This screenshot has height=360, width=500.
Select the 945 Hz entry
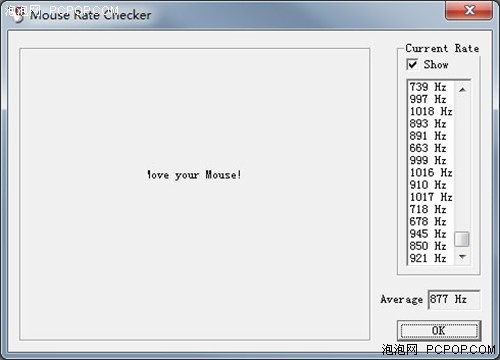[x=430, y=234]
